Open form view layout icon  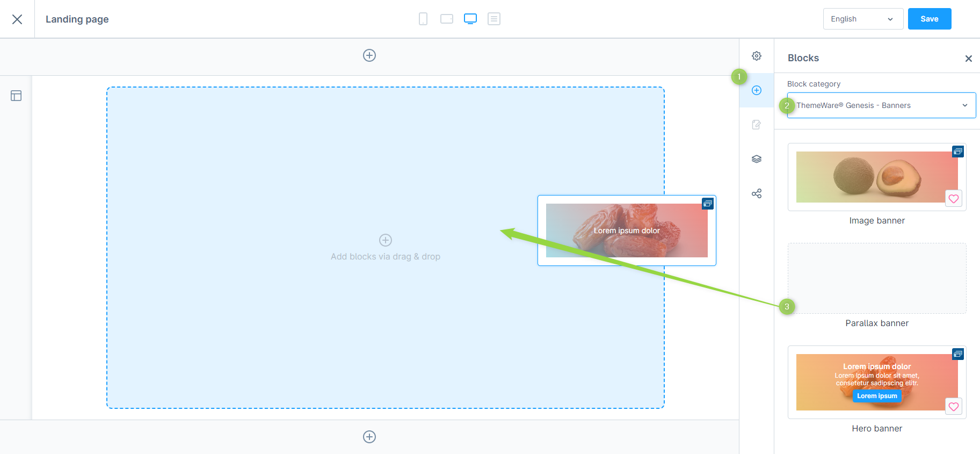pos(494,19)
